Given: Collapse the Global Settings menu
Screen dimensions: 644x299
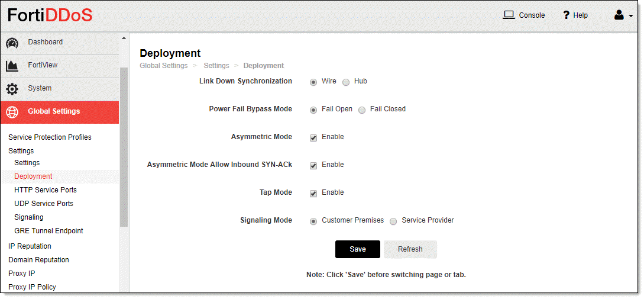Looking at the screenshot, I should tap(60, 112).
